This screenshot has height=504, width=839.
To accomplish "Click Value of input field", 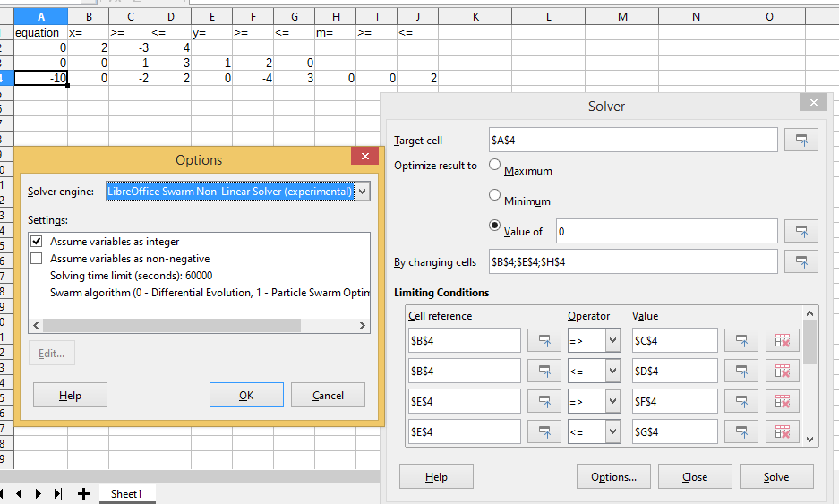I will click(x=667, y=231).
